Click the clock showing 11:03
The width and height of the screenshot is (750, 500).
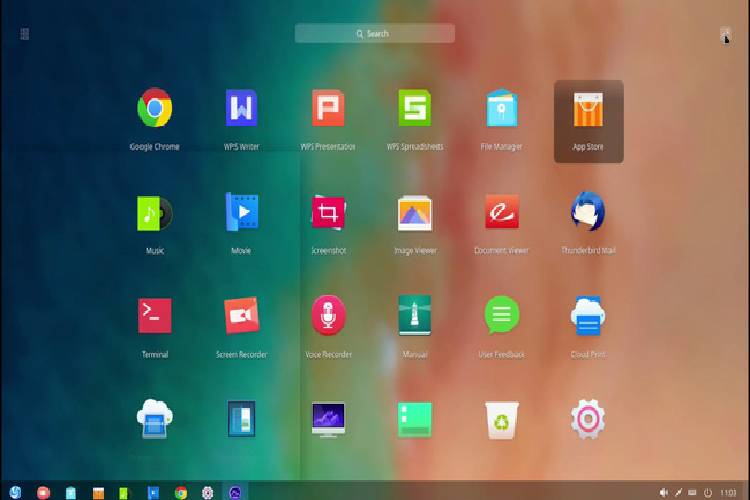(728, 493)
